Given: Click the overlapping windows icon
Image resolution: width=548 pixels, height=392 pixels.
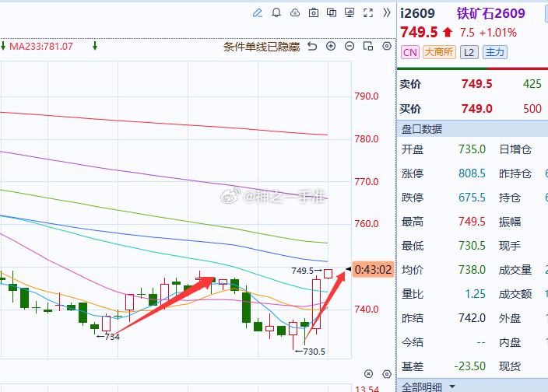Looking at the screenshot, I should tap(332, 13).
